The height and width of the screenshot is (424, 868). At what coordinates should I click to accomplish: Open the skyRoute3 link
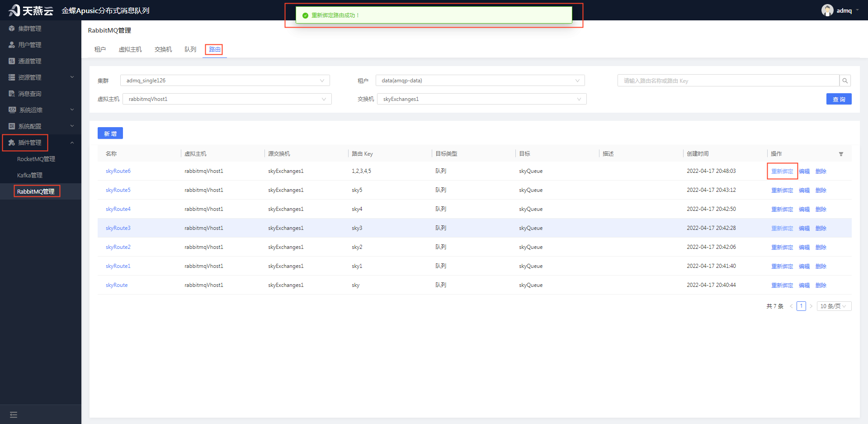coord(118,228)
